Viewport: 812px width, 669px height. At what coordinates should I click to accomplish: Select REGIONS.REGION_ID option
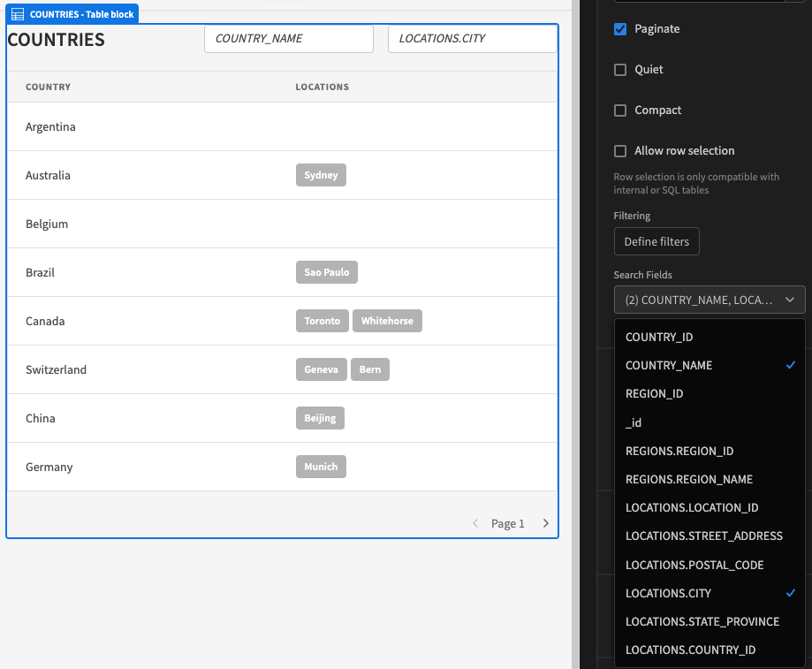(x=710, y=451)
